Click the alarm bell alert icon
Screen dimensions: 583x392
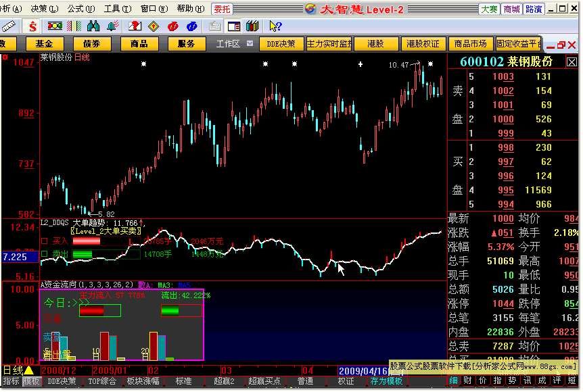pyautogui.click(x=113, y=26)
